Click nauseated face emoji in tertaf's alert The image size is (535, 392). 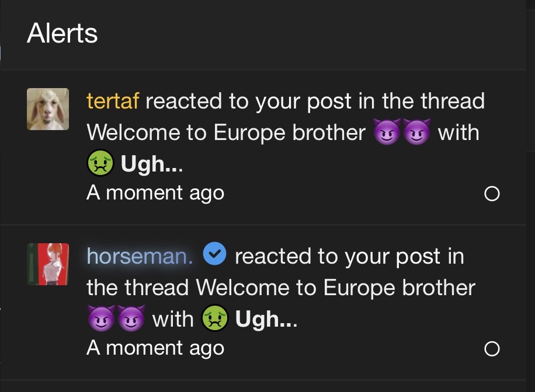[x=100, y=163]
